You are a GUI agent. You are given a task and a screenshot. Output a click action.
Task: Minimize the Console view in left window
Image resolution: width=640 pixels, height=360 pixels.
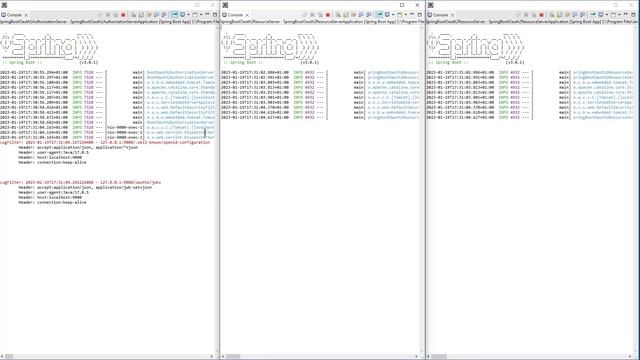(207, 14)
